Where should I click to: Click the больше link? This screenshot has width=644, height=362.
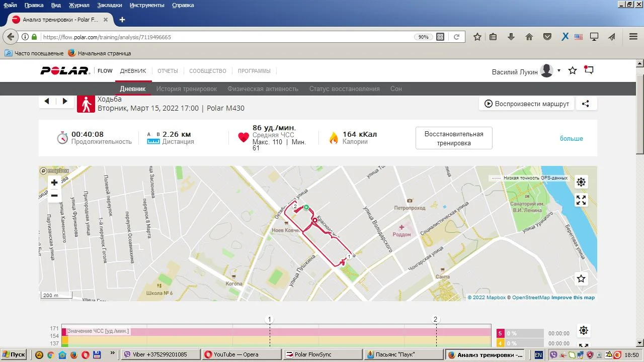[x=572, y=138]
